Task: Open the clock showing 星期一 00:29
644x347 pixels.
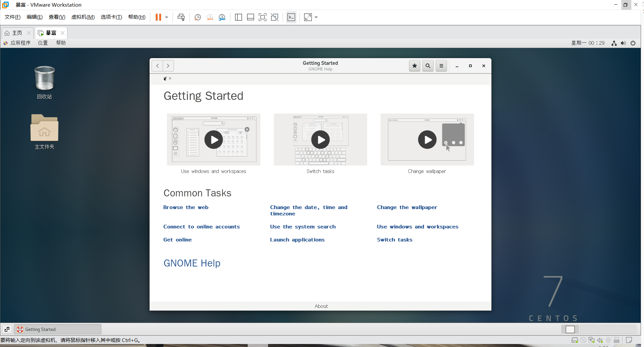Action: pos(588,43)
